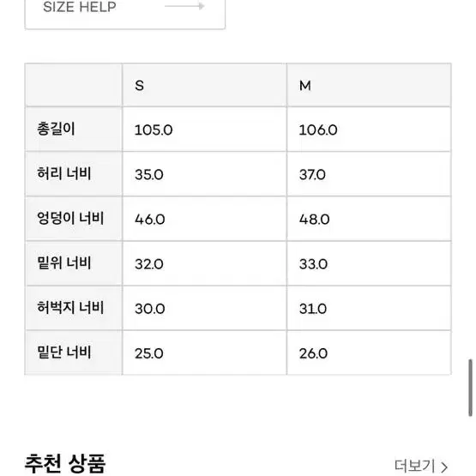Click the 허벅지 너비 row label
The width and height of the screenshot is (476, 476).
(x=70, y=308)
